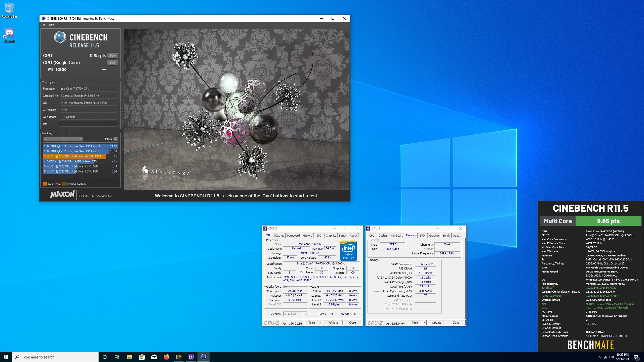Open the notification center icon

(636, 357)
